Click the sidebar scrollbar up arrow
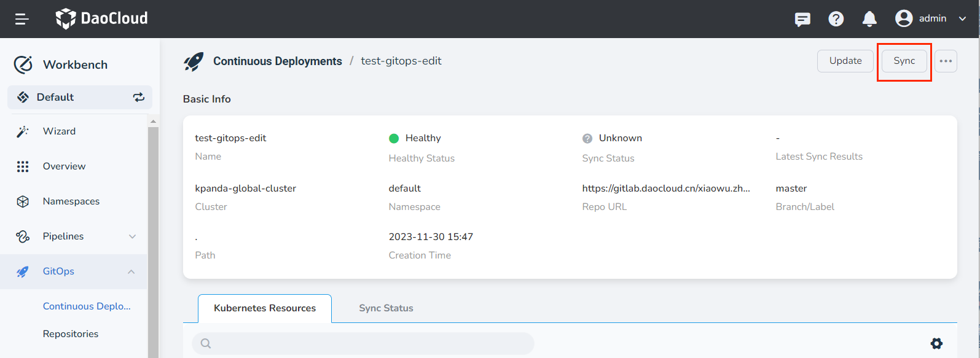The image size is (980, 358). point(153,122)
